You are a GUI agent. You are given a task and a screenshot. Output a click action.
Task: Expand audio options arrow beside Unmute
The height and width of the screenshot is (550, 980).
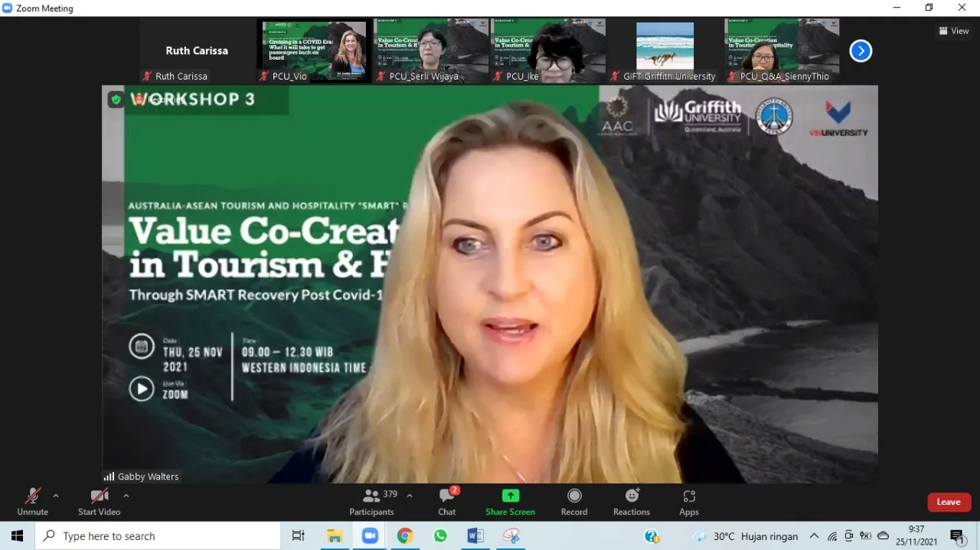pos(56,496)
